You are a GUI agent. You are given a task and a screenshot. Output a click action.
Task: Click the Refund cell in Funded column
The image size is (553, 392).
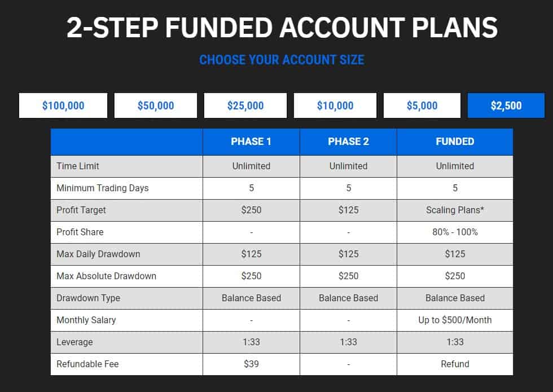tap(455, 364)
